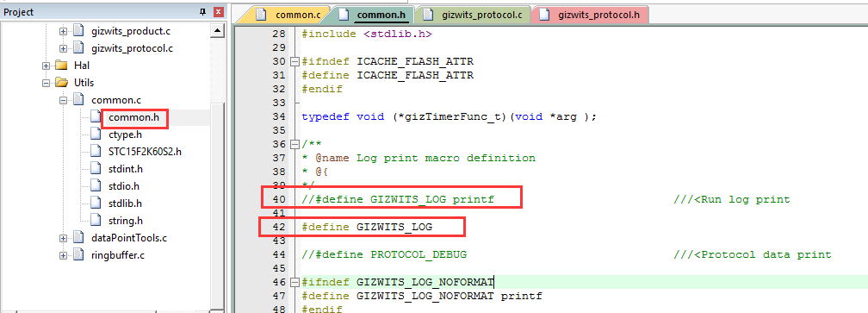
Task: Click the page icon on common.c tab
Action: click(261, 15)
